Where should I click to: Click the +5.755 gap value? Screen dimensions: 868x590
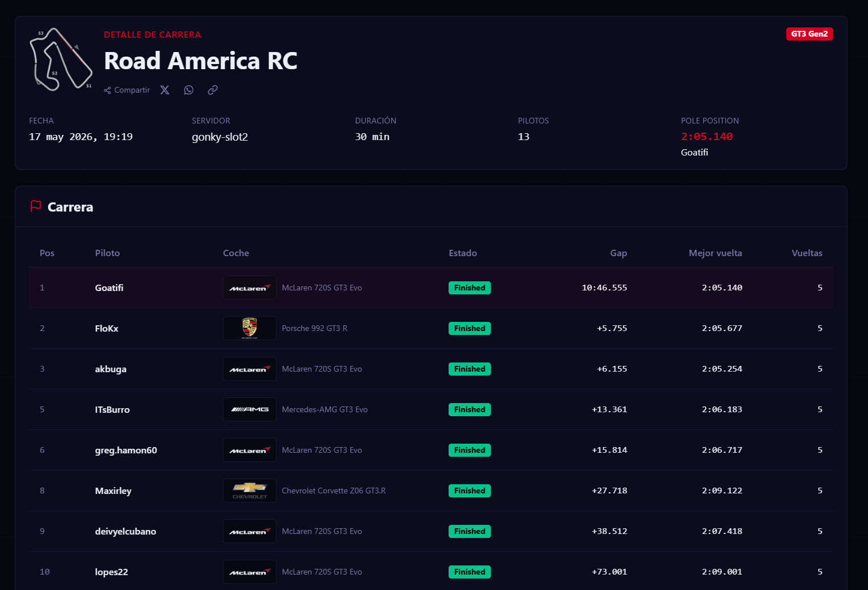612,328
